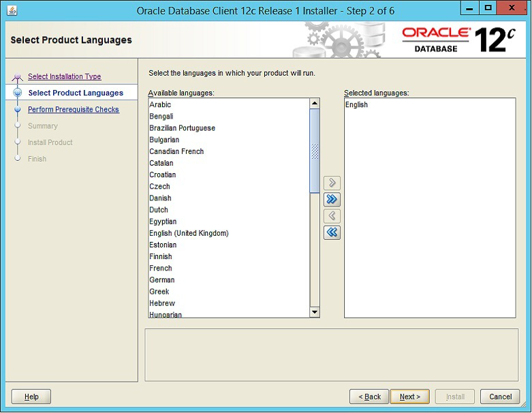
Task: Click the available languages scrollbar thumb
Action: 315,150
